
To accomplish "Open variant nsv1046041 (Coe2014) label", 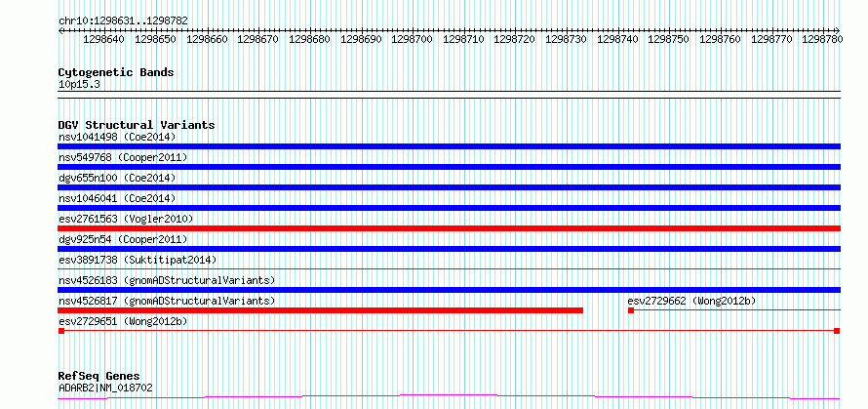I will 117,198.
